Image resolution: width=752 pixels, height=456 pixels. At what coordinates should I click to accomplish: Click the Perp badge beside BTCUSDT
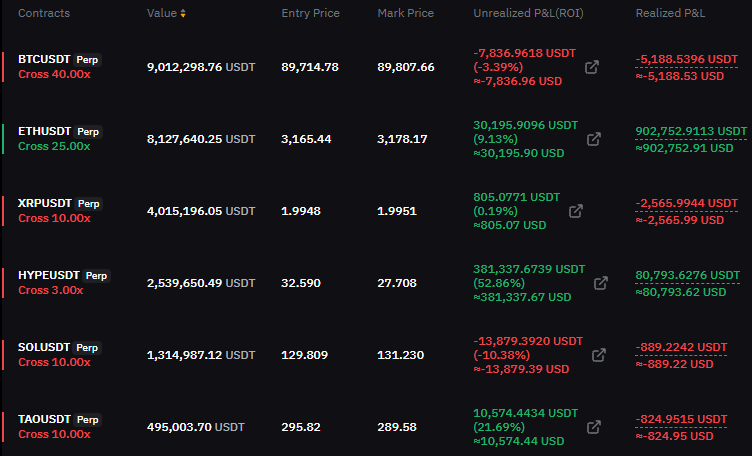tap(87, 60)
